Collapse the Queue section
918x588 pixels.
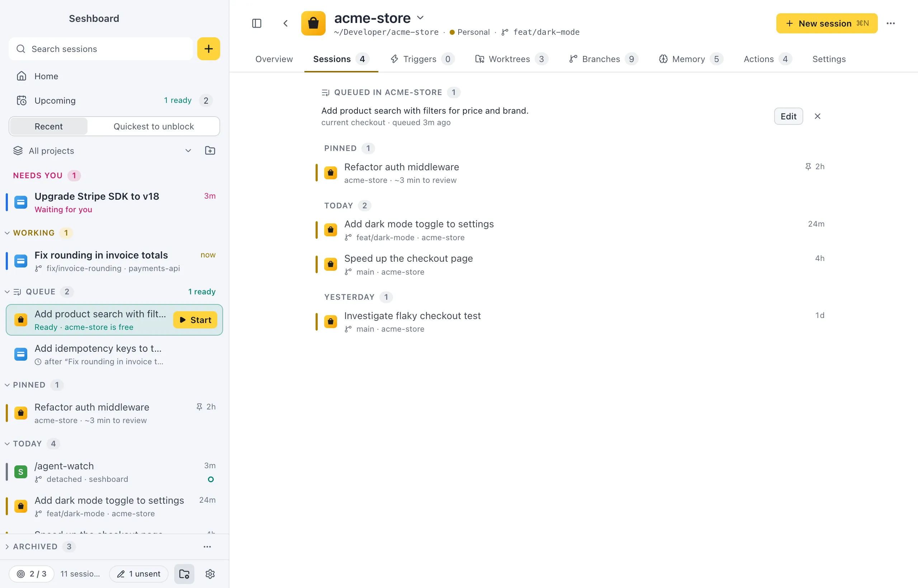7,292
